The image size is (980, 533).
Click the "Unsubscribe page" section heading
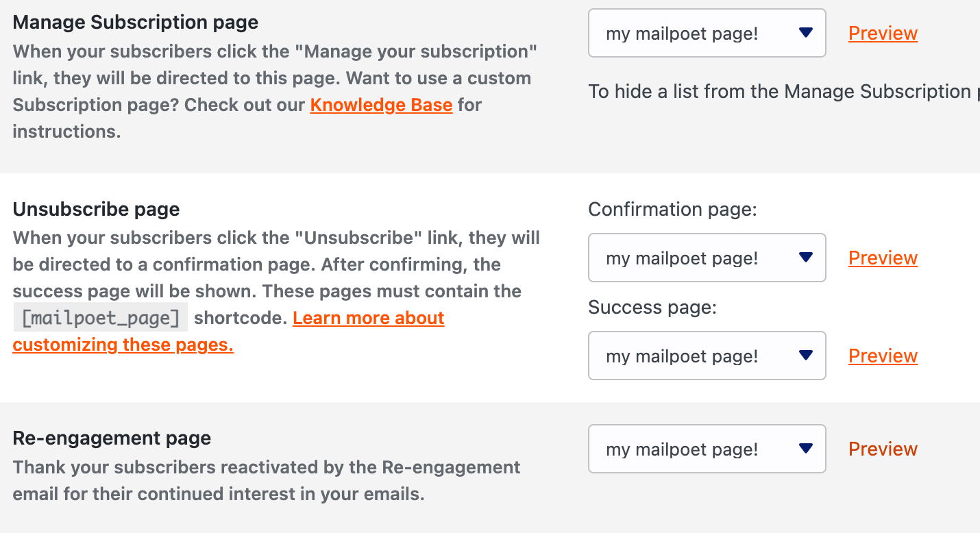click(x=96, y=209)
